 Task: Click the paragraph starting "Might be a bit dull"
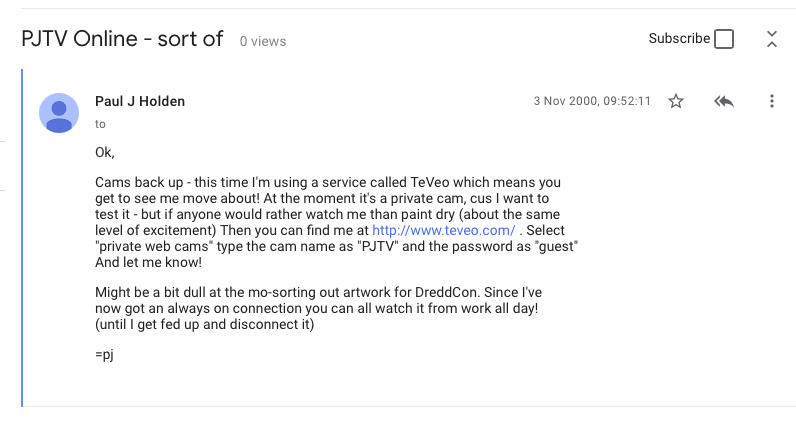coord(318,308)
